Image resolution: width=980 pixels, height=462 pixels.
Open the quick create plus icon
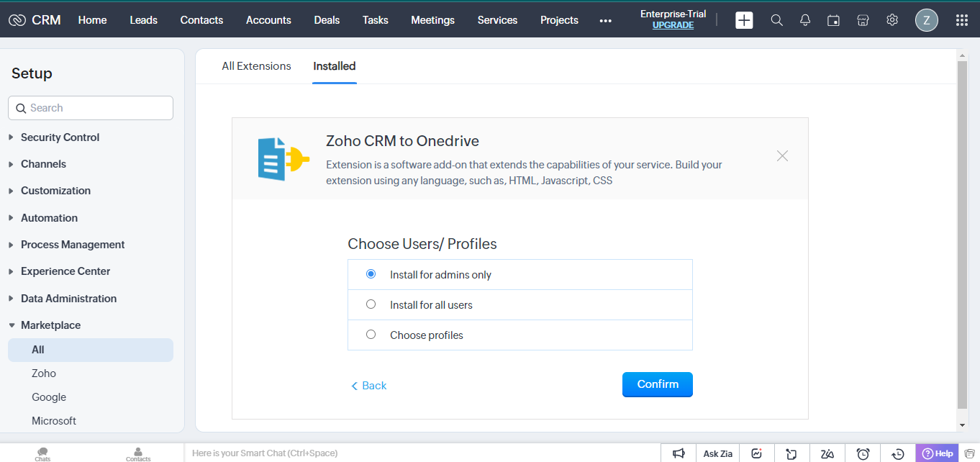(x=744, y=20)
